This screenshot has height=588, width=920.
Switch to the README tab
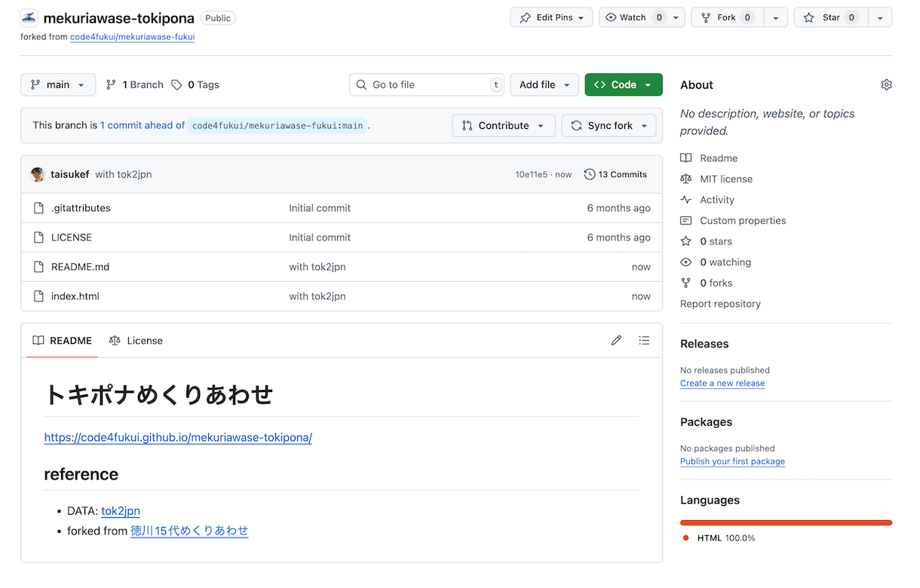pos(62,341)
